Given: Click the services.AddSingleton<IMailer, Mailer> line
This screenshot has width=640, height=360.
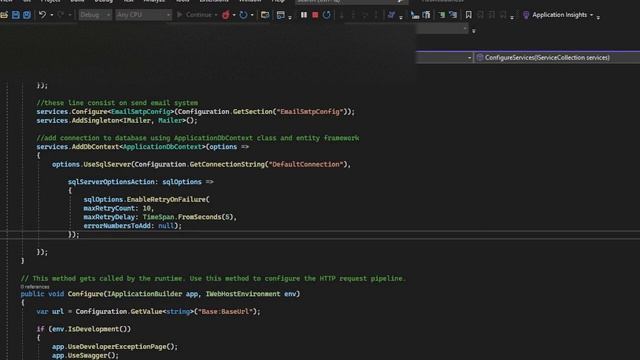Looking at the screenshot, I should coord(117,120).
